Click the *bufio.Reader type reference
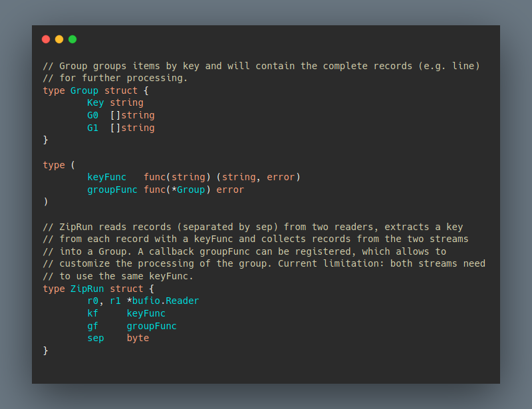The width and height of the screenshot is (532, 409). coord(163,301)
